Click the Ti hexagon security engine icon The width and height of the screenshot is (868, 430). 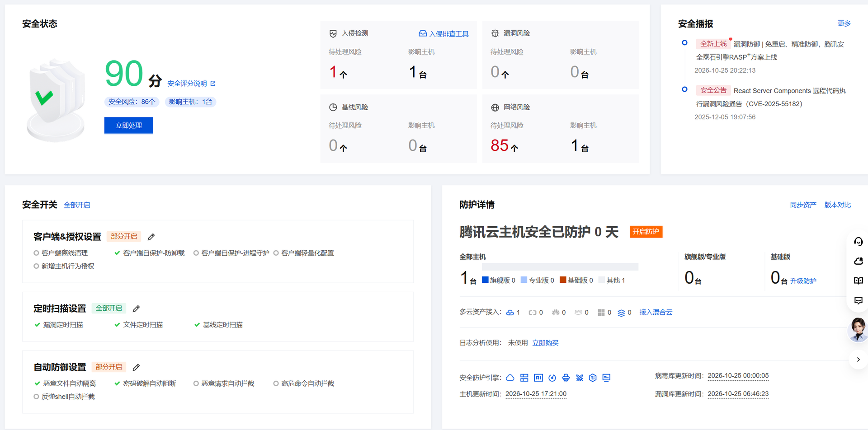point(593,378)
